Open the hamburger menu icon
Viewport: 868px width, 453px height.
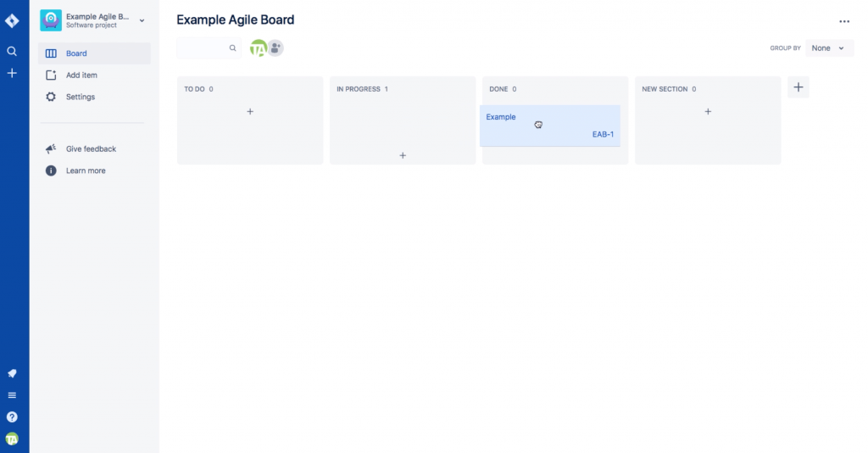(x=12, y=395)
